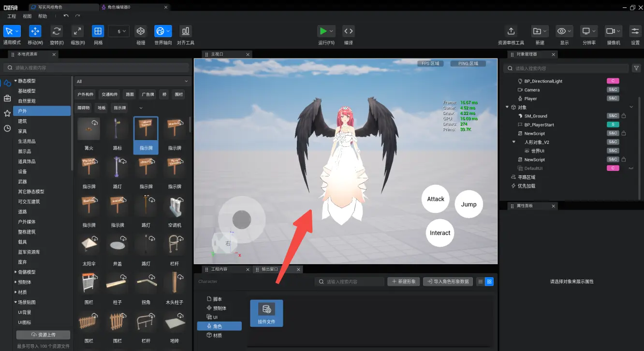Open the All filter dropdown
Image resolution: width=644 pixels, height=351 pixels.
[x=132, y=82]
